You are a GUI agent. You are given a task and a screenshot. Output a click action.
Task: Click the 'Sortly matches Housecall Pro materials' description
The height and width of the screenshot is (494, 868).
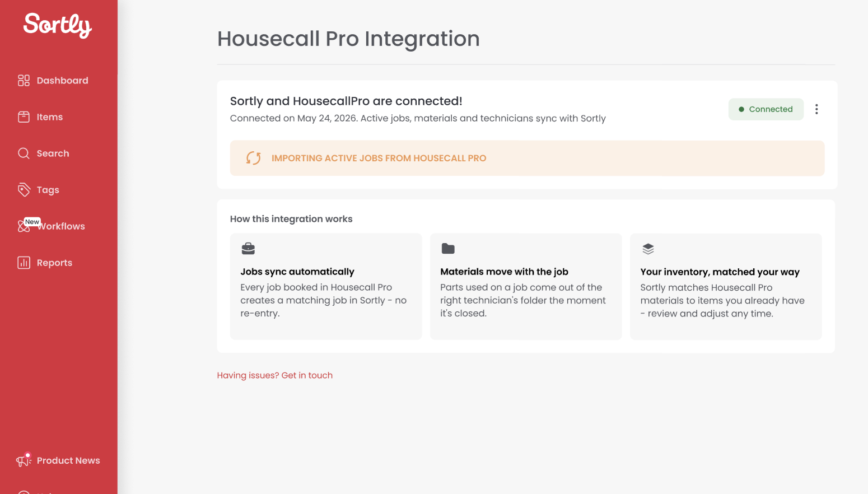click(722, 301)
